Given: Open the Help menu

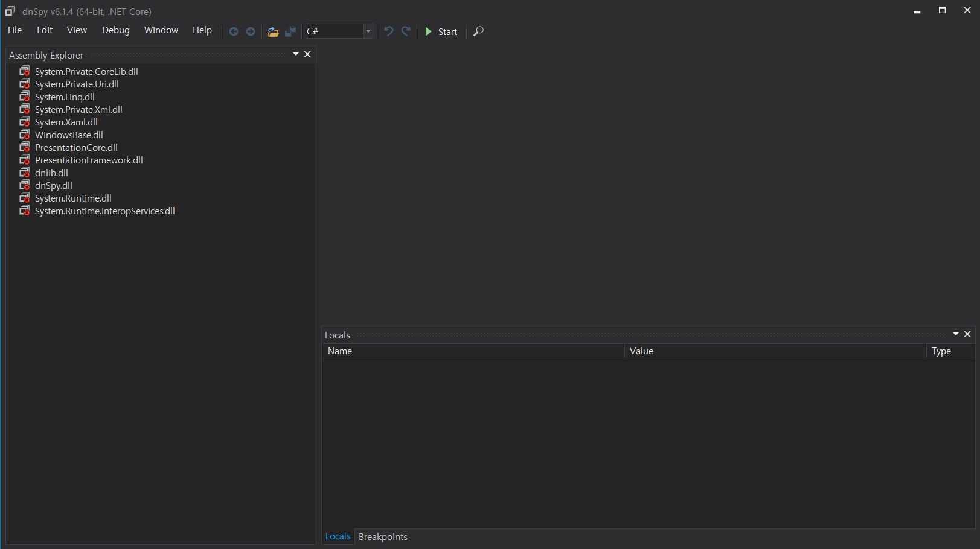Looking at the screenshot, I should (202, 30).
